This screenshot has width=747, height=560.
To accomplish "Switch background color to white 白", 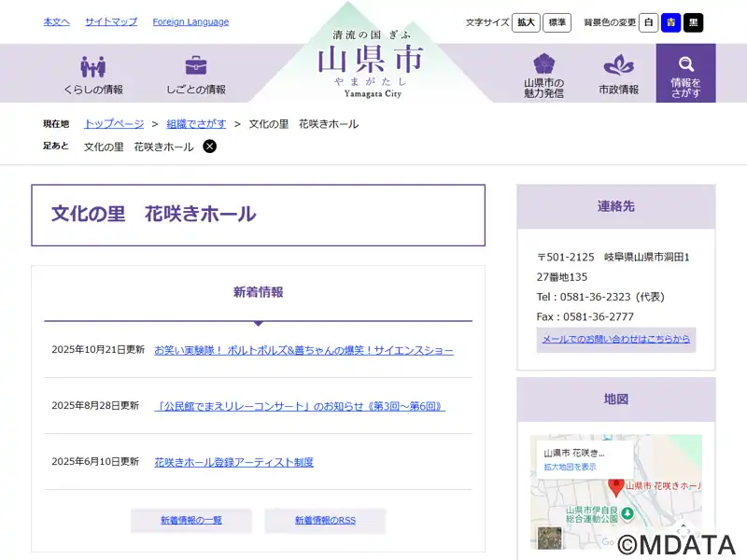I will click(648, 22).
